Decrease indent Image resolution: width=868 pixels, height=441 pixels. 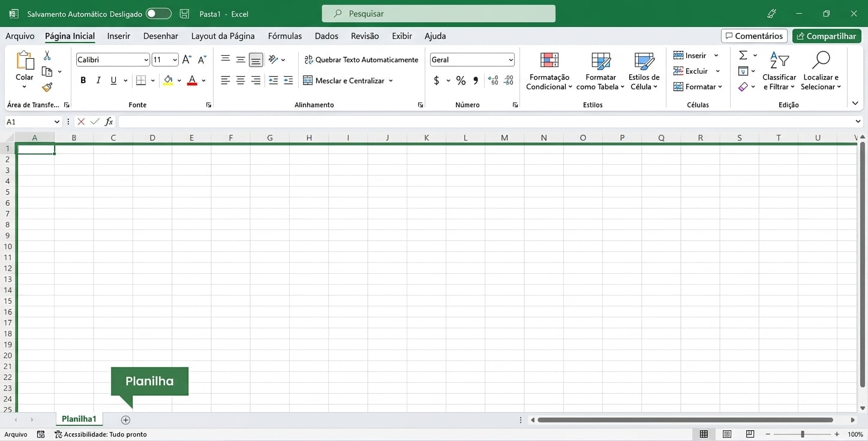[x=273, y=80]
